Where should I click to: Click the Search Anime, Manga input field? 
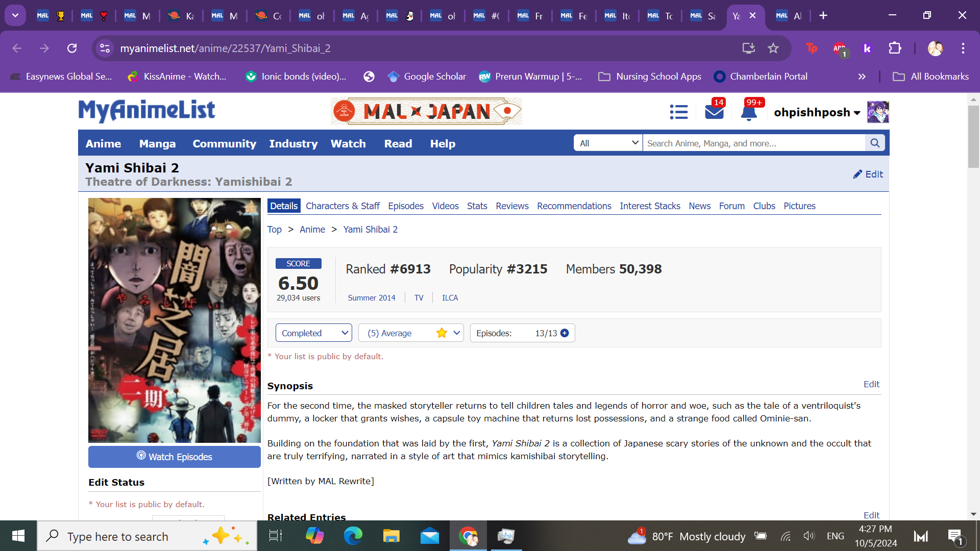coord(753,143)
